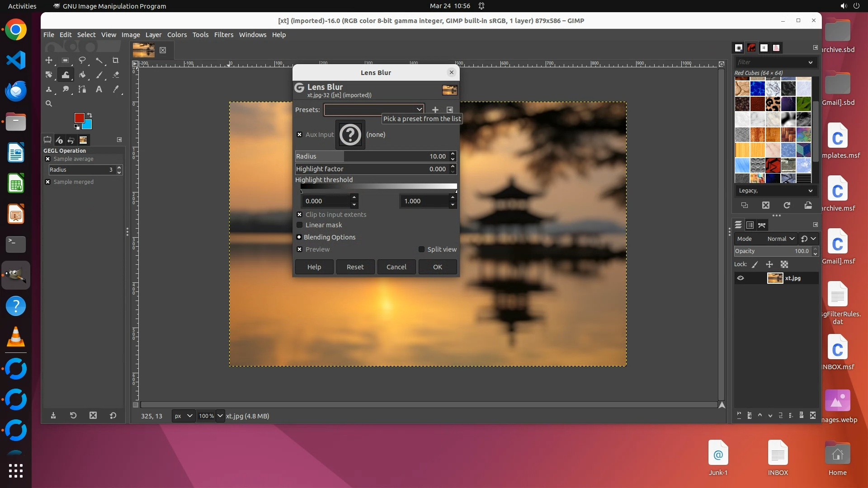Image resolution: width=868 pixels, height=488 pixels.
Task: Open the Presets dropdown
Action: pos(374,109)
